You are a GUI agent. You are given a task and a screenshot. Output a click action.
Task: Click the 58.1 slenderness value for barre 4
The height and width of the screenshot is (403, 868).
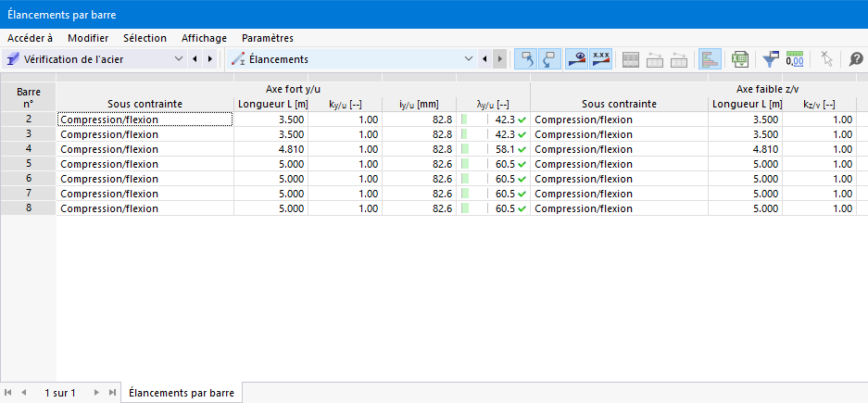point(506,149)
